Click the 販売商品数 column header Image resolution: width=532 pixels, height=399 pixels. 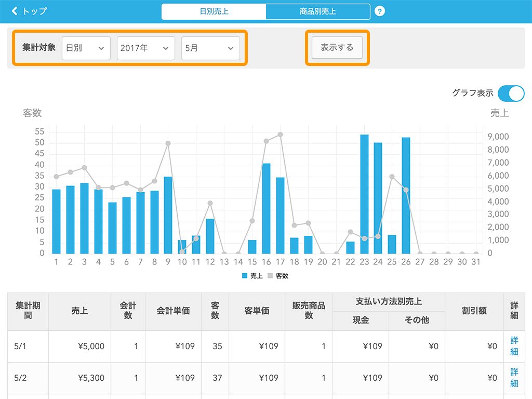pyautogui.click(x=309, y=311)
